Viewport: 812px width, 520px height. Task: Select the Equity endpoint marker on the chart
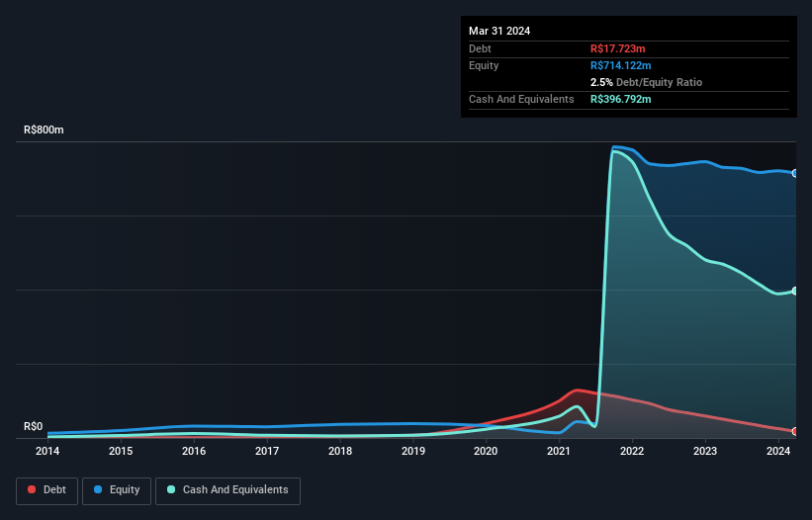(795, 173)
